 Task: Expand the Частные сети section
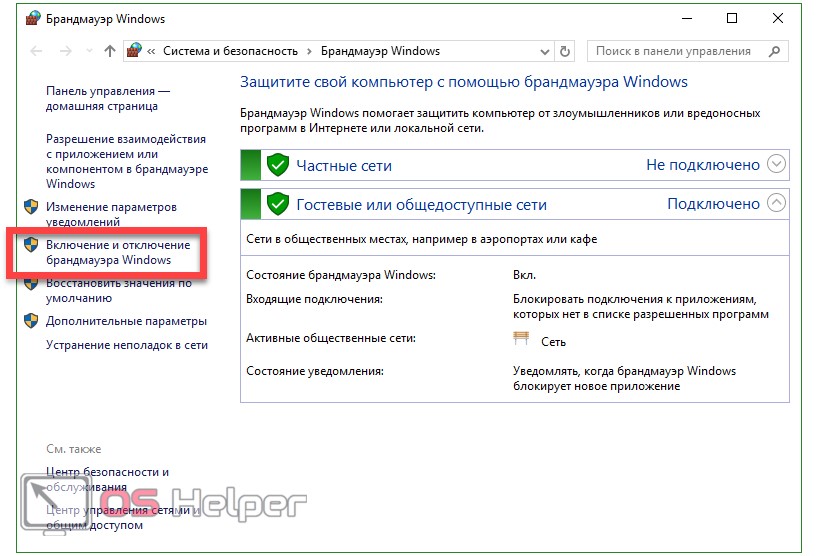(x=776, y=165)
